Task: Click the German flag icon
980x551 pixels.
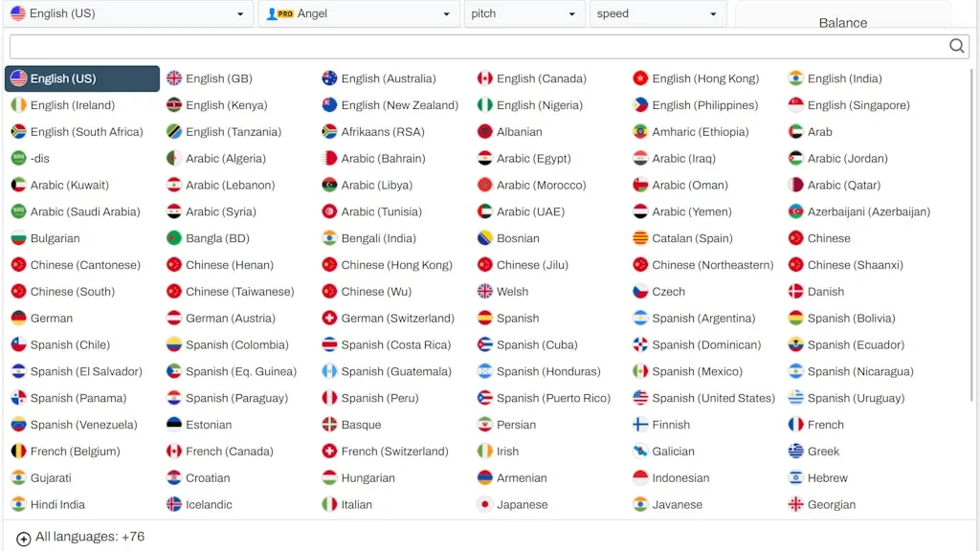Action: click(18, 318)
